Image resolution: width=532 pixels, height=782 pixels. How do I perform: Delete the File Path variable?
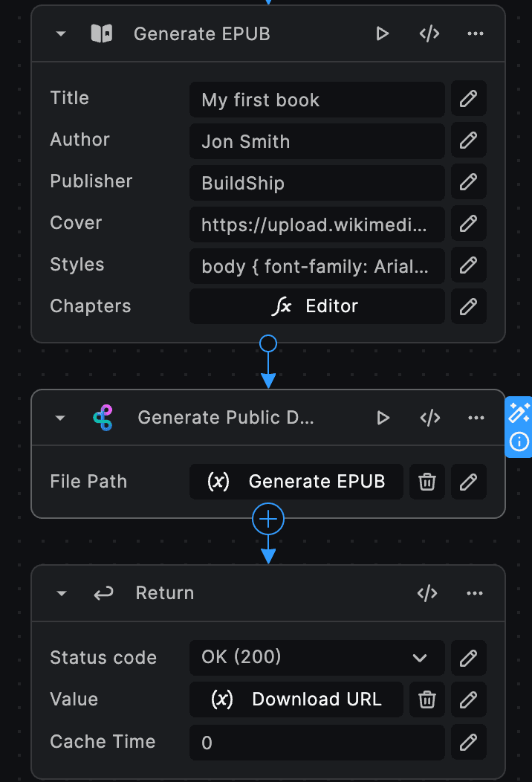pyautogui.click(x=427, y=482)
